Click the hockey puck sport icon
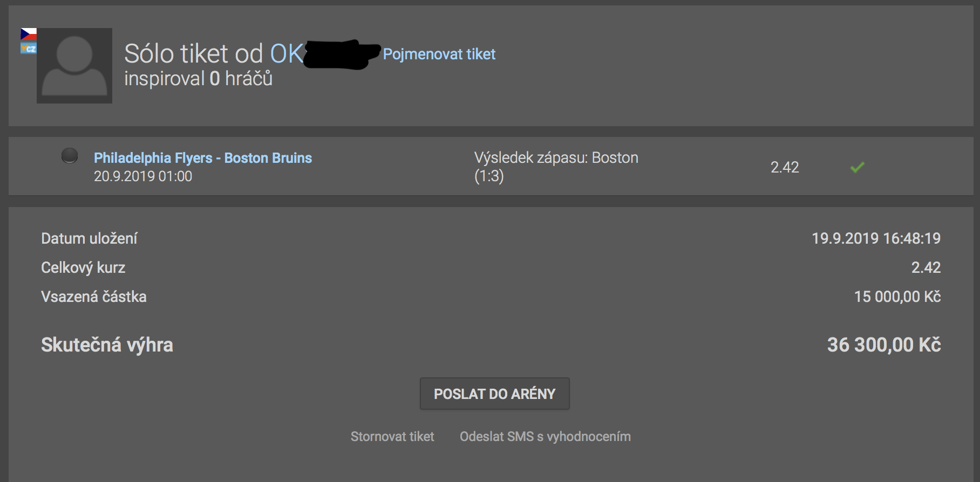Screen dimensions: 980x482 [x=70, y=156]
